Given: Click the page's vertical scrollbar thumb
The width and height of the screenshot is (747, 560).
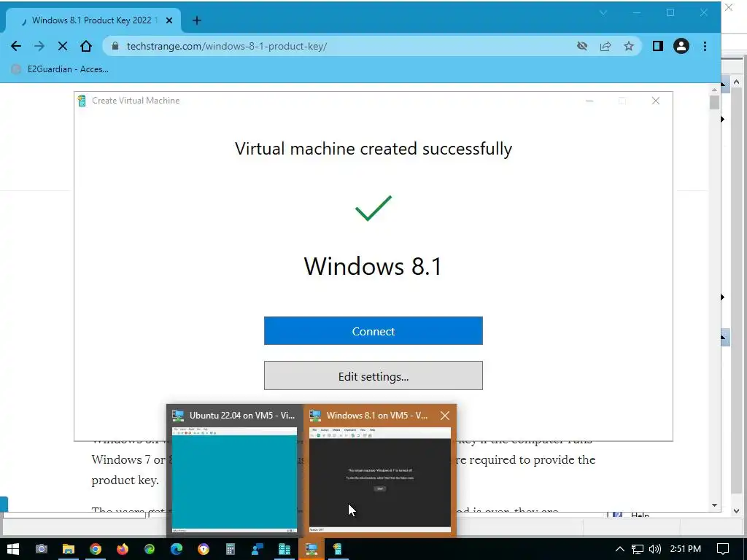Looking at the screenshot, I should [714, 102].
